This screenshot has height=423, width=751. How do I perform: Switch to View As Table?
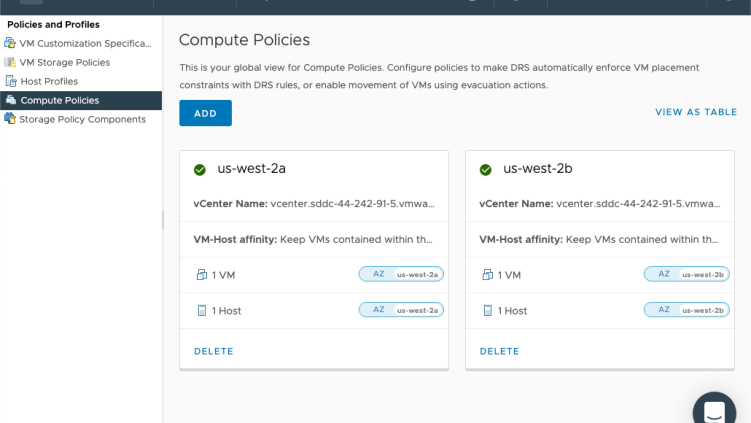click(696, 112)
